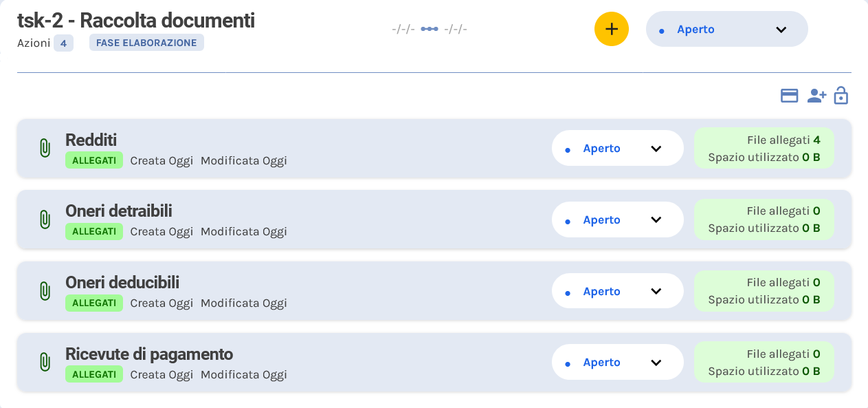Viewport: 868px width, 408px height.
Task: Open the status dropdown of Ricevute di pagamento
Action: [x=617, y=362]
